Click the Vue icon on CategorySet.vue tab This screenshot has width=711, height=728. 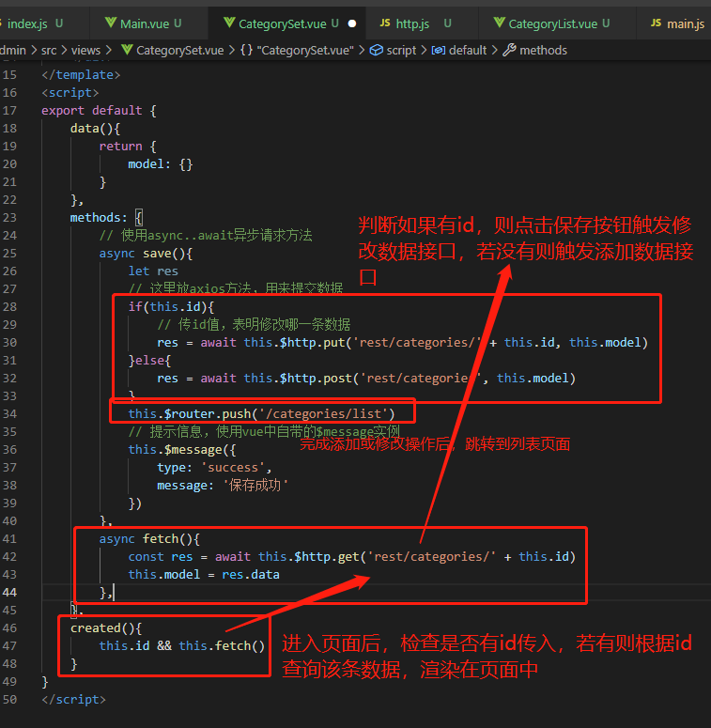click(x=229, y=23)
